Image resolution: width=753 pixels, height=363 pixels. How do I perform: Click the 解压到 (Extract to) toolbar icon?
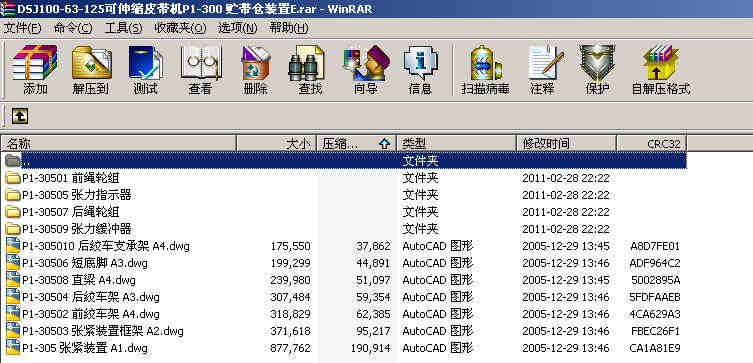click(x=91, y=62)
